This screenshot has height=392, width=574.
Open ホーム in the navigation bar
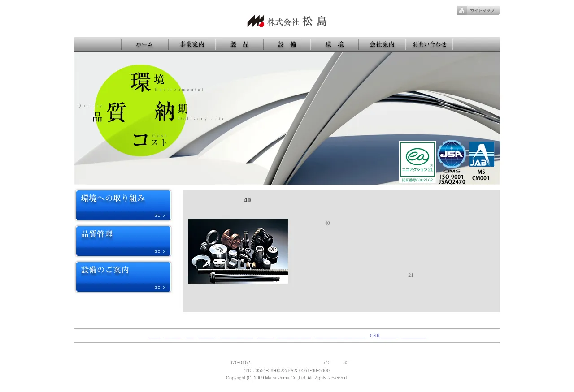pos(144,44)
